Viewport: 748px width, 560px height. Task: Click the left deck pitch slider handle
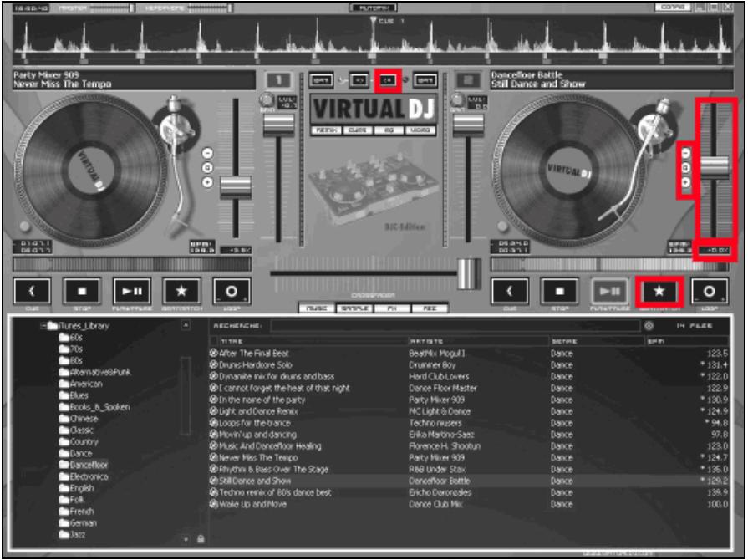coord(235,187)
